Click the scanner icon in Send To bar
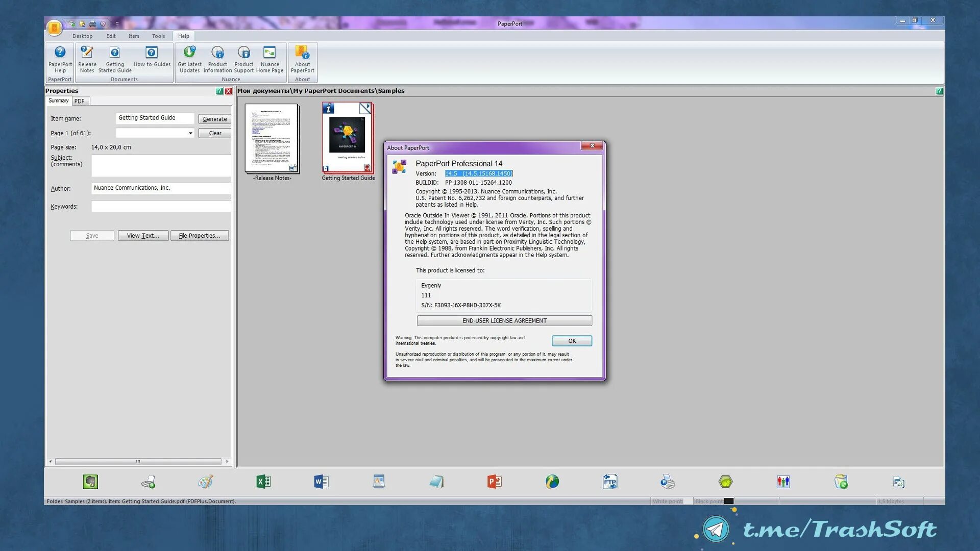The width and height of the screenshot is (980, 551). pyautogui.click(x=148, y=482)
